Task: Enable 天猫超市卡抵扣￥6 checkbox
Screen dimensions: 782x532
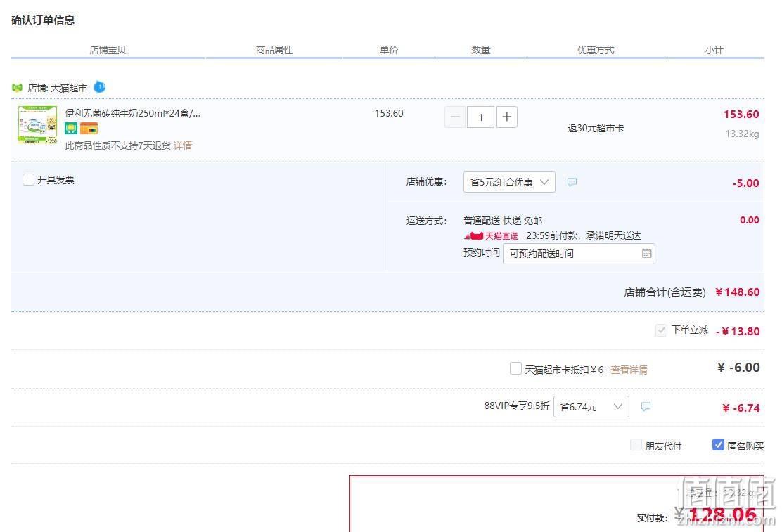Action: pyautogui.click(x=515, y=368)
